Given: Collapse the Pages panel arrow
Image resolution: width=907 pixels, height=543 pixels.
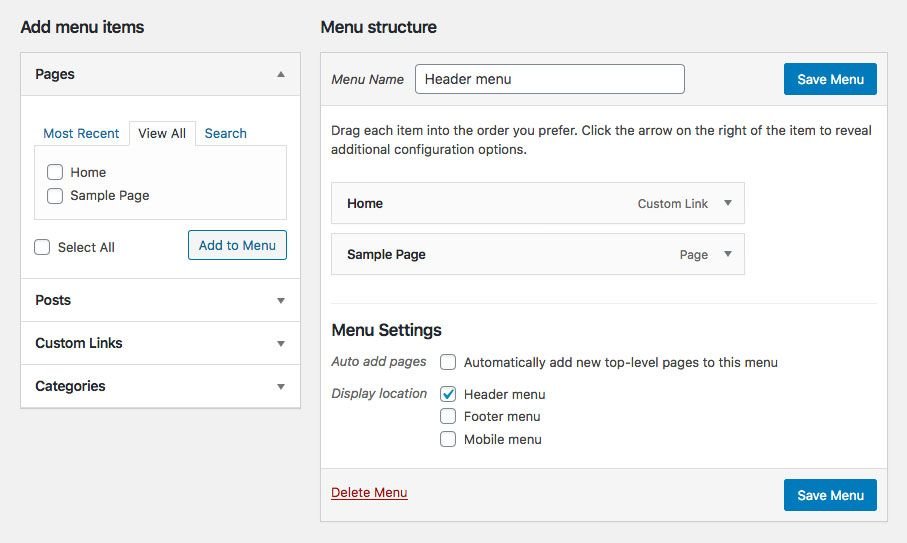Looking at the screenshot, I should (x=281, y=74).
